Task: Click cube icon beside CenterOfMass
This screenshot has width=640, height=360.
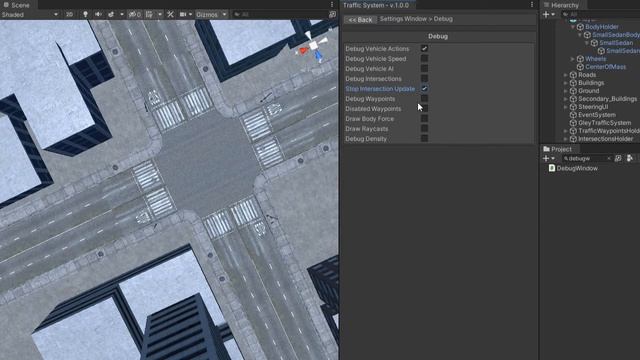Action: coord(580,67)
